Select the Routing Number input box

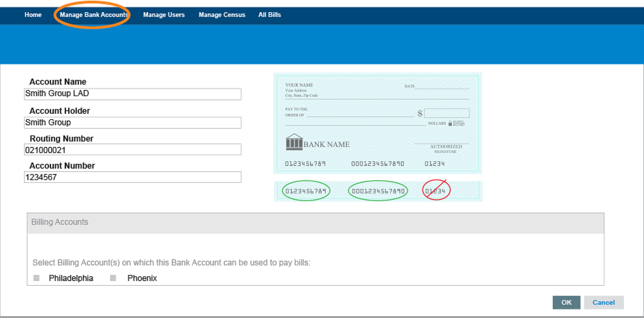[x=132, y=150]
